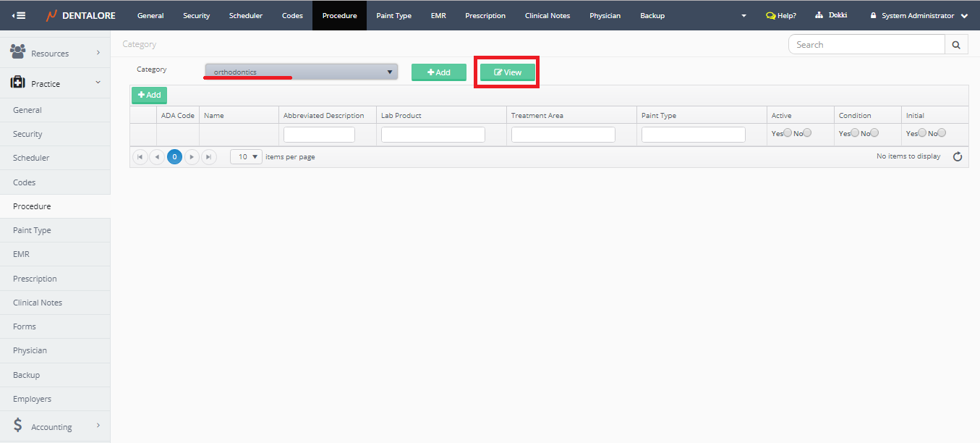
Task: Click the Add button beside the Category dropdown
Action: 438,72
